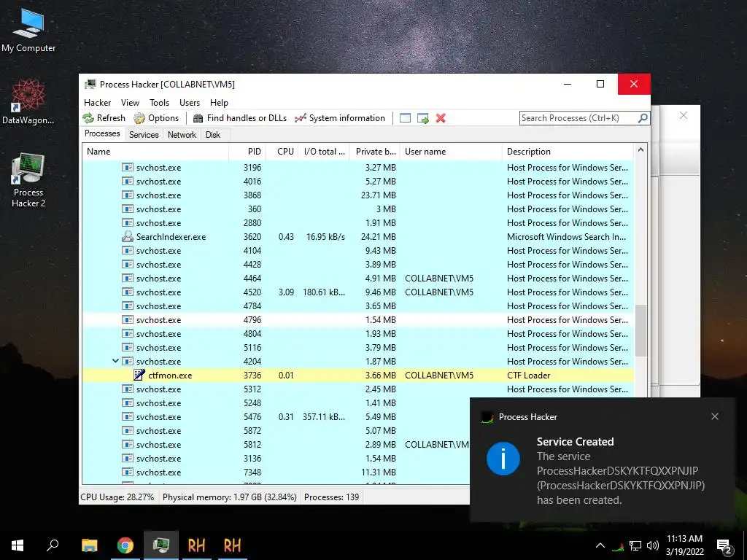Sort by the Private bytes column header
The image size is (747, 560).
click(x=375, y=152)
